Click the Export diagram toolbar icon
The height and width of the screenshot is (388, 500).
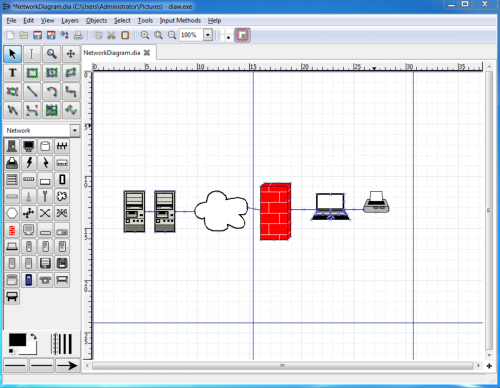64,35
